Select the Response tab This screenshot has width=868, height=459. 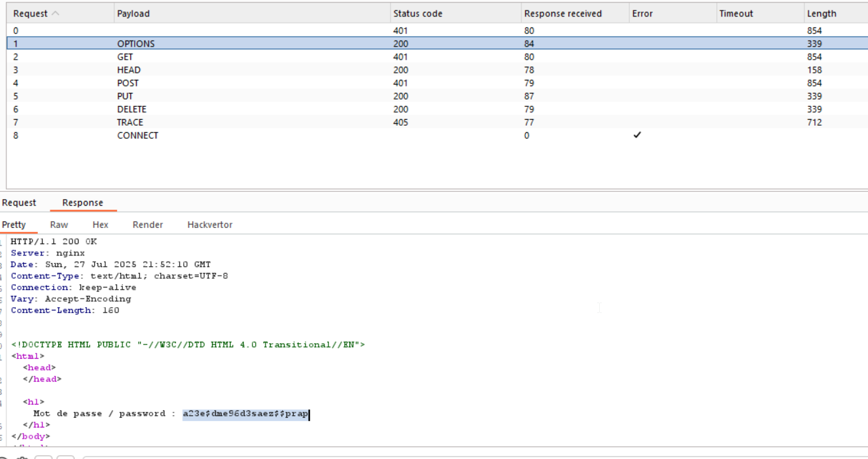pyautogui.click(x=82, y=203)
